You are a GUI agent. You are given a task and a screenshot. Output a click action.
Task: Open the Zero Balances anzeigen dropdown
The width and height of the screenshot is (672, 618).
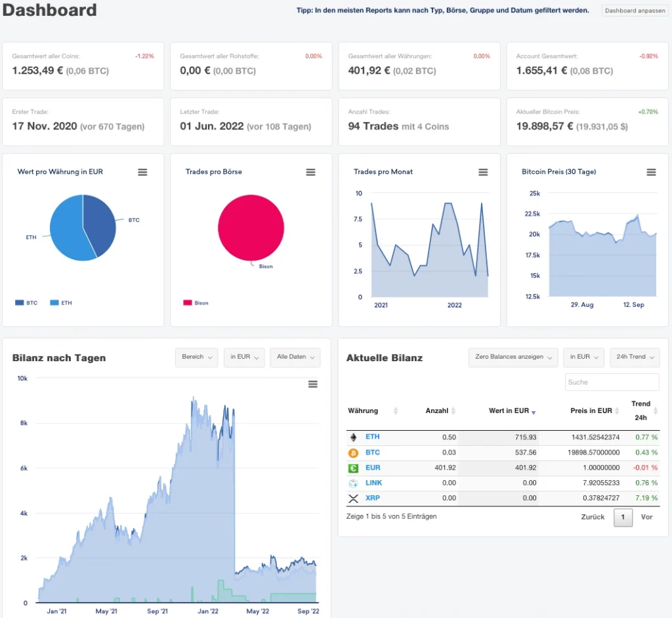(x=513, y=357)
